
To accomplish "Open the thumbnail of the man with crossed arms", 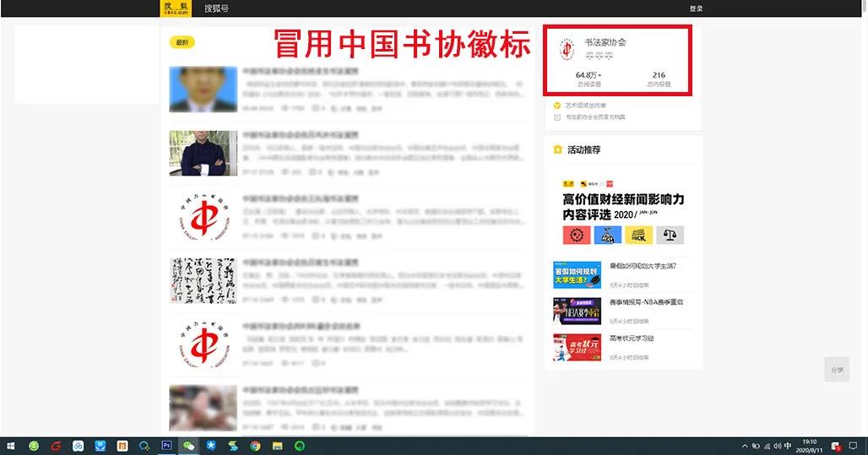I will click(203, 154).
